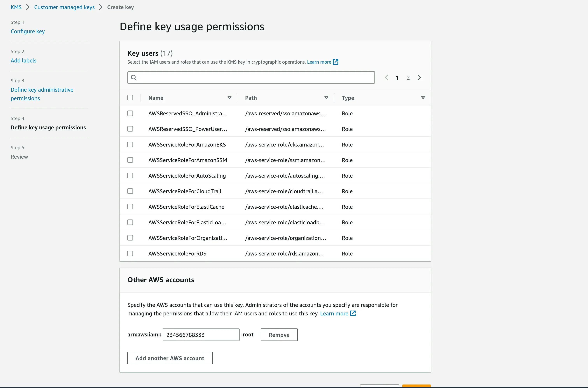Screen dimensions: 588x388
Task: Go to next page arrow
Action: (419, 77)
